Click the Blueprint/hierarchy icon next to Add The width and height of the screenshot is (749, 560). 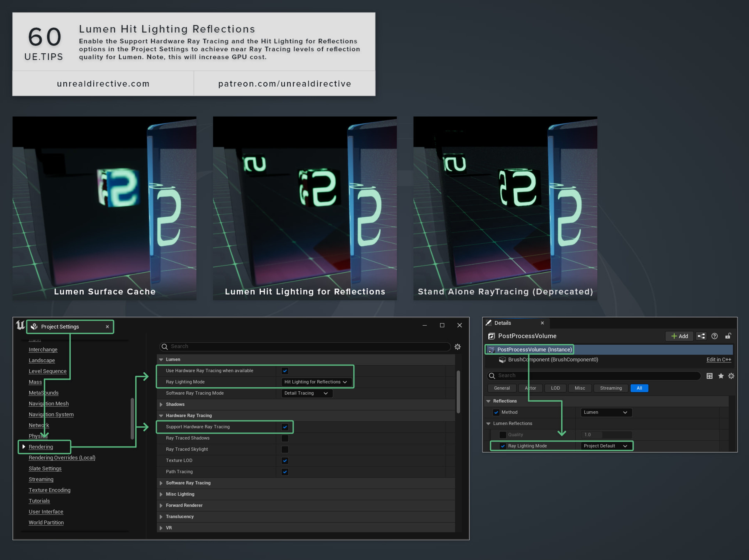coord(701,336)
